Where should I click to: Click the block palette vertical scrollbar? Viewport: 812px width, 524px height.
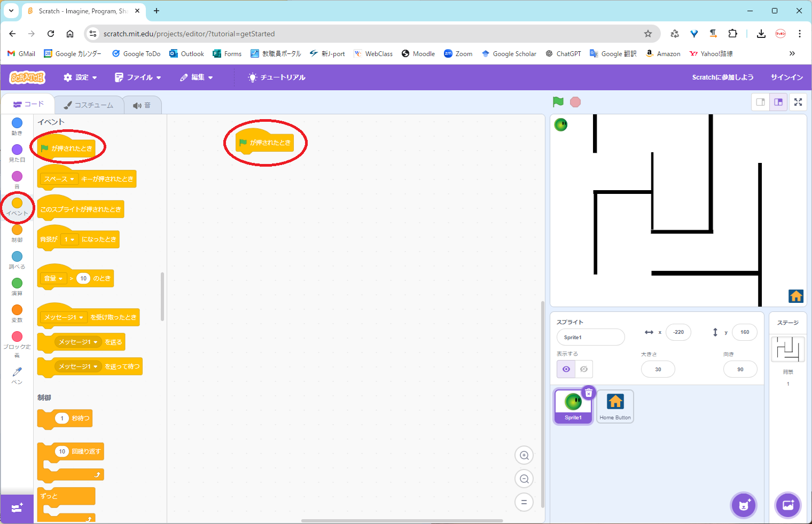tap(162, 297)
